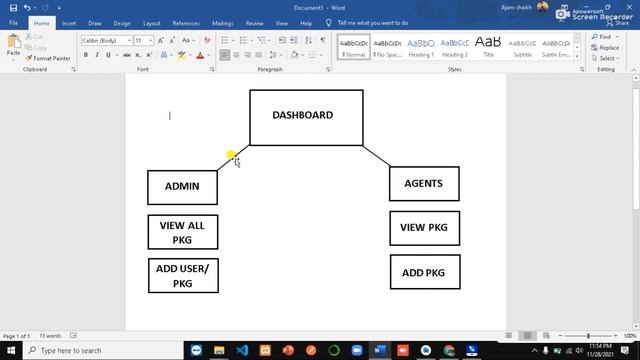Click the Paste clipboard icon
The image size is (640, 360).
click(x=13, y=41)
